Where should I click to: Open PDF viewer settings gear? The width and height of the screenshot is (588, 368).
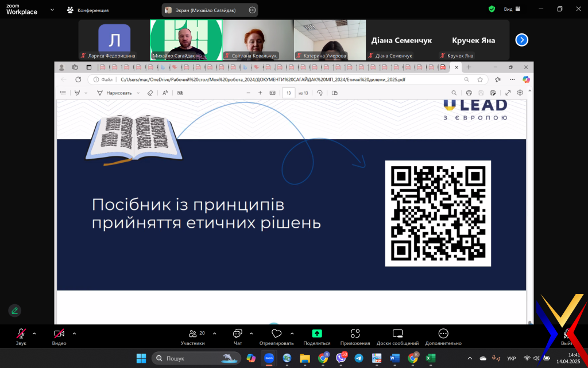click(520, 93)
